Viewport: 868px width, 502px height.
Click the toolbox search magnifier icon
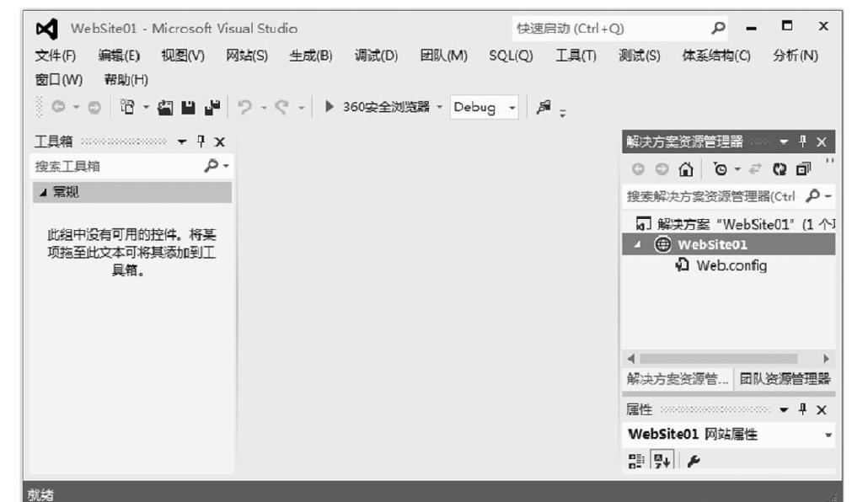click(211, 165)
